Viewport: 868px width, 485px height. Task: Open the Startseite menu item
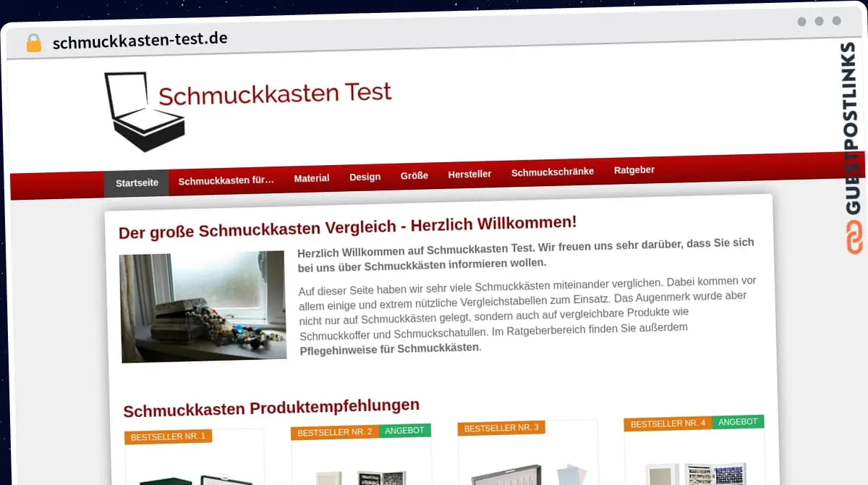[x=137, y=182]
